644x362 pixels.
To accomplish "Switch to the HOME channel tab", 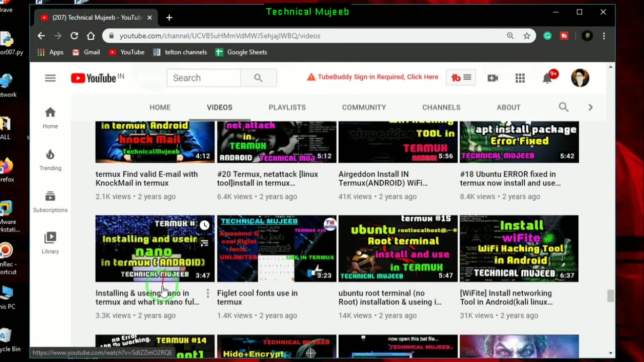I will [x=160, y=107].
